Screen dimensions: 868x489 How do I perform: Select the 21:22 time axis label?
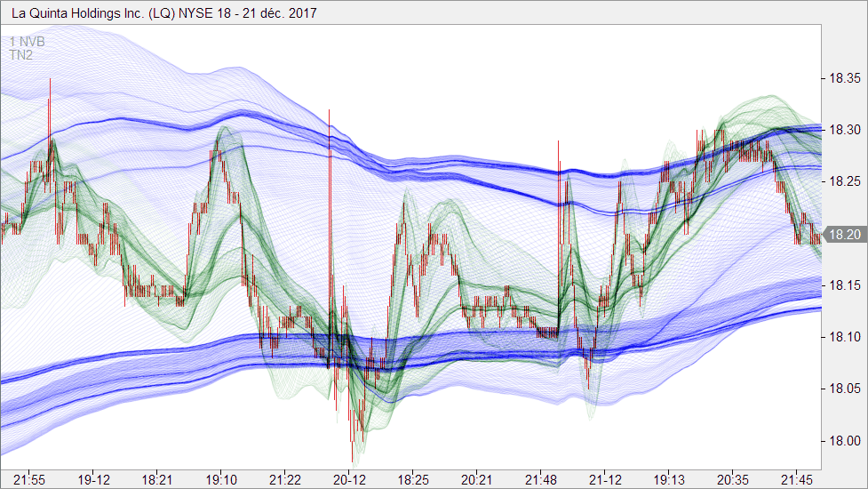285,479
